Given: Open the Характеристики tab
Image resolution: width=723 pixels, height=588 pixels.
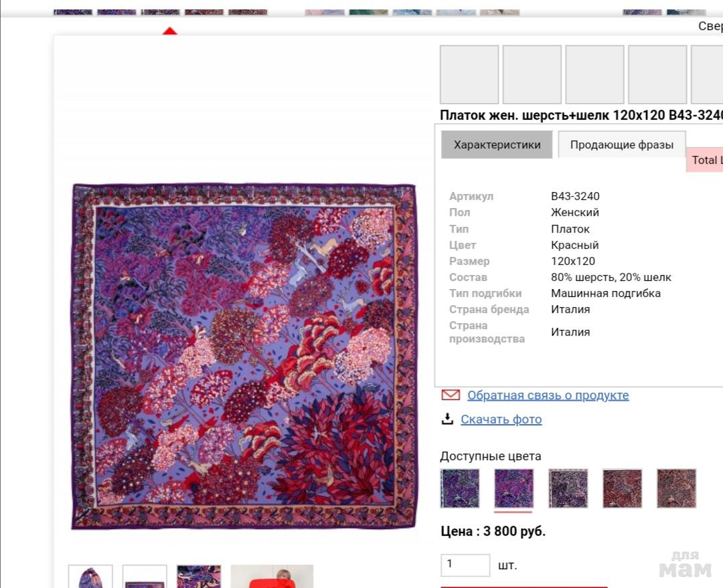Looking at the screenshot, I should (x=497, y=144).
